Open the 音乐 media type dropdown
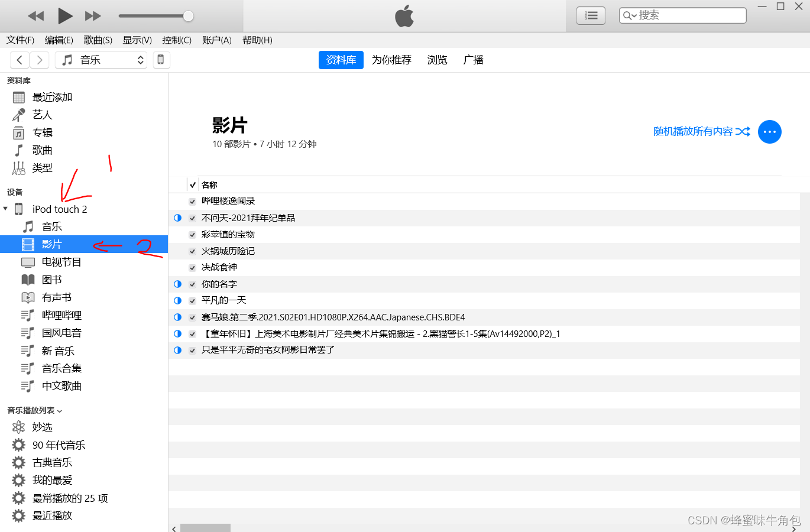 [101, 60]
